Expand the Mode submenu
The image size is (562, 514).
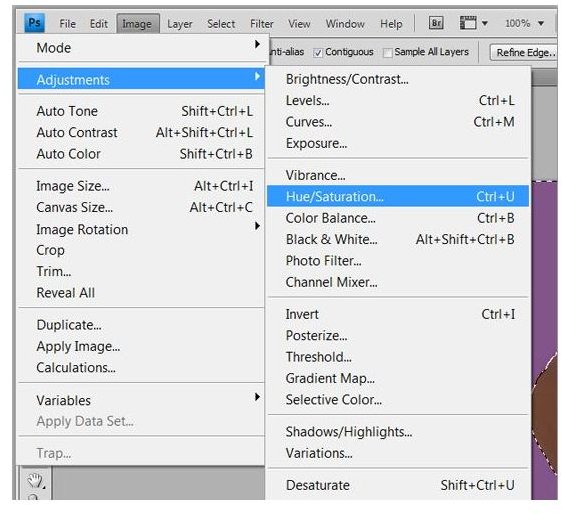[x=142, y=47]
